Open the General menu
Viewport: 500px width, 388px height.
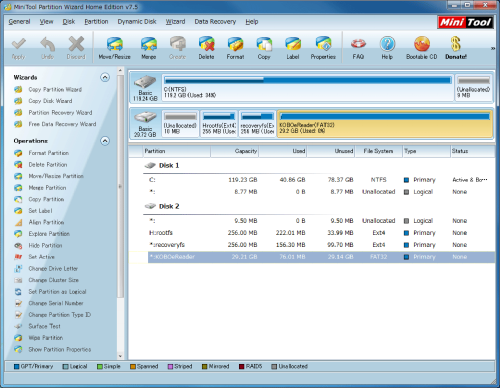point(19,22)
